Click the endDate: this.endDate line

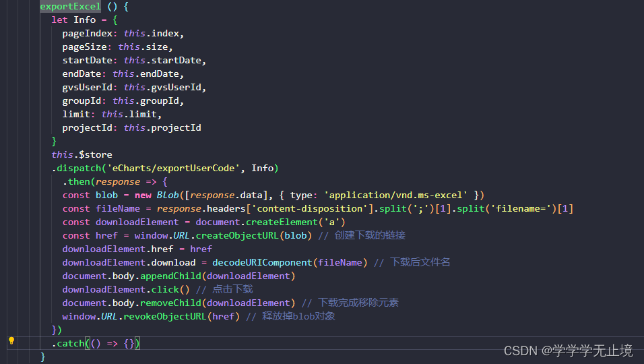click(x=123, y=74)
